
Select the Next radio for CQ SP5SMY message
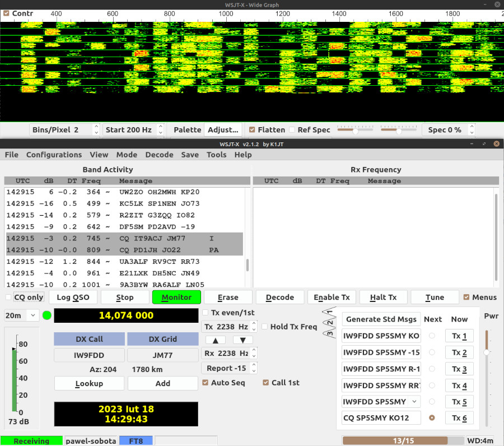[x=432, y=417]
